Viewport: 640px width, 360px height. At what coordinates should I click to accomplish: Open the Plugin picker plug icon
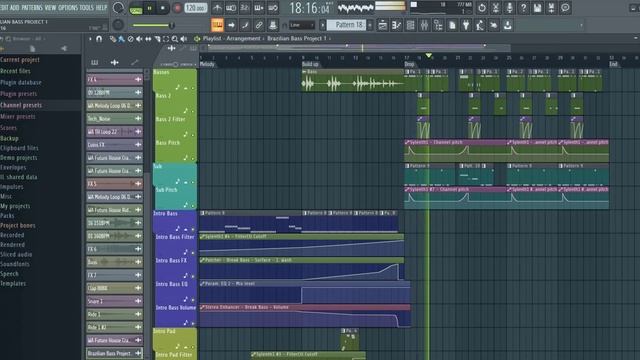tap(466, 25)
